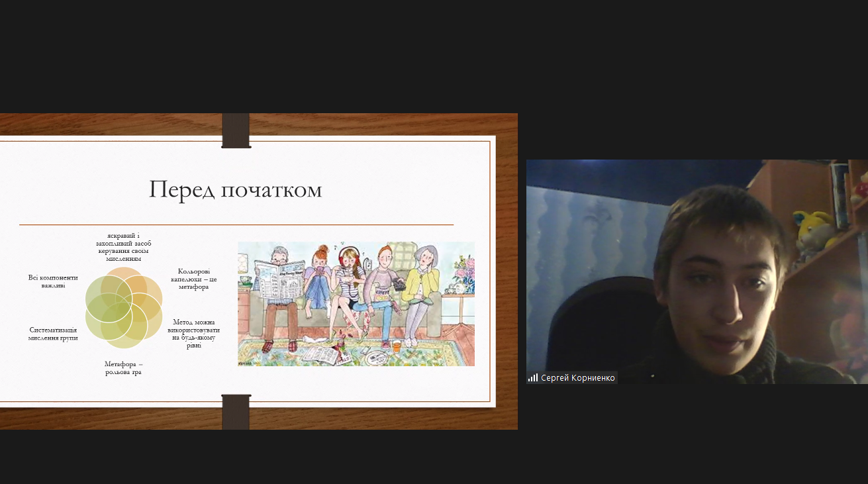Viewport: 868px width, 484px height.
Task: Select the "яскравий і захопливий засіб" text block
Action: [x=123, y=247]
